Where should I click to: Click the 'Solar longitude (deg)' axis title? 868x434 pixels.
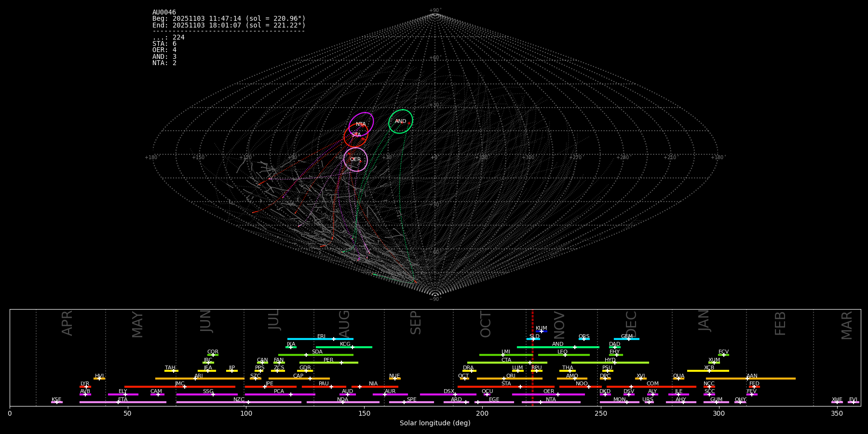[x=435, y=423]
